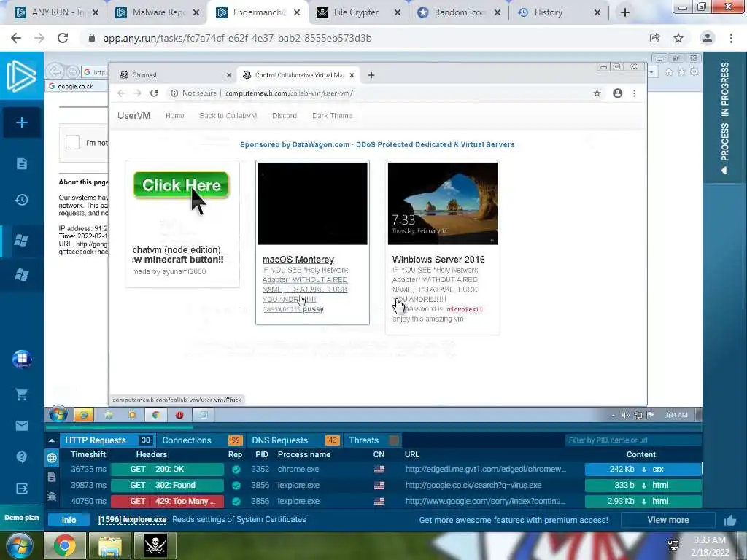Click the network globe icon beside requests
The width and height of the screenshot is (747, 560).
(x=52, y=458)
